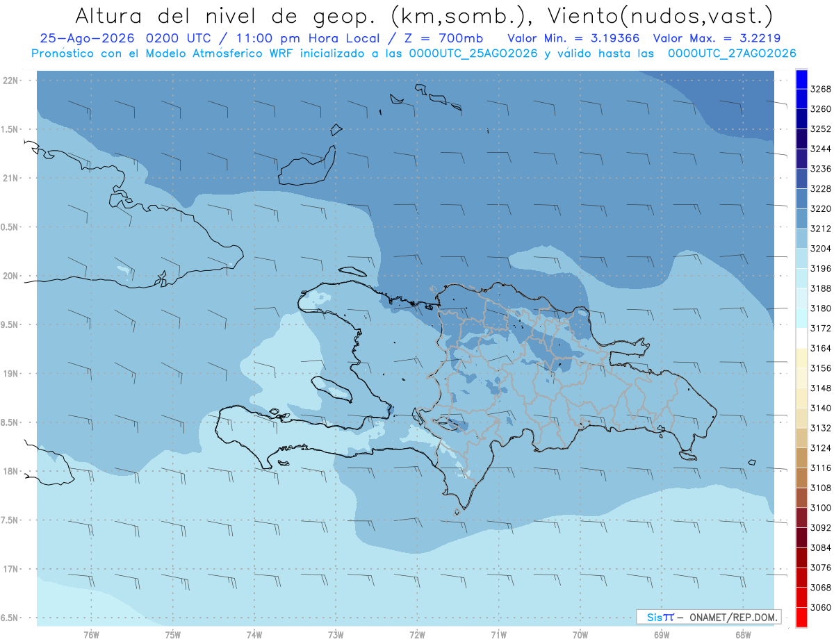This screenshot has height=644, width=834.
Task: Click the 21N latitude label
Action: pos(11,179)
